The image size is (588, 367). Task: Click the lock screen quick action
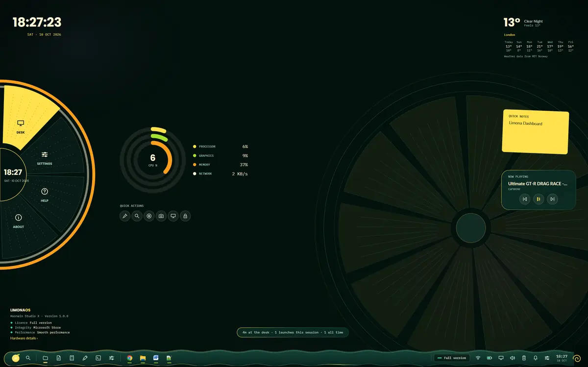(x=185, y=216)
